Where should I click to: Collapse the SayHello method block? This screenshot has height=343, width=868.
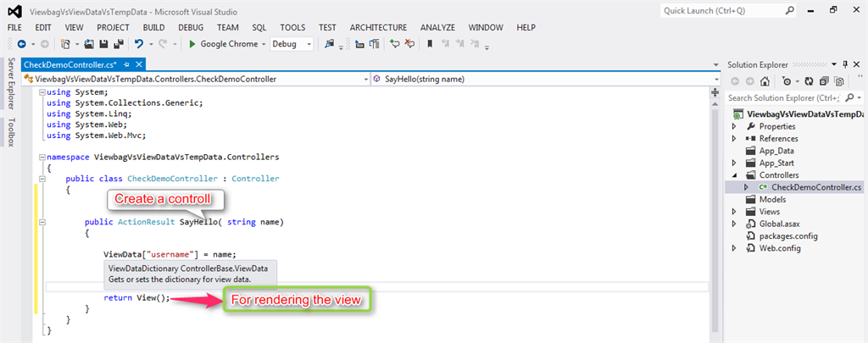(42, 222)
